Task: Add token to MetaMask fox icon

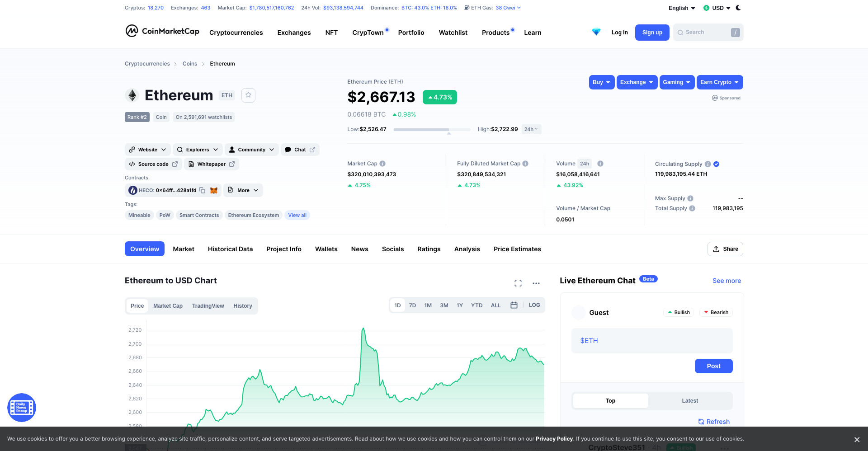Action: (214, 190)
